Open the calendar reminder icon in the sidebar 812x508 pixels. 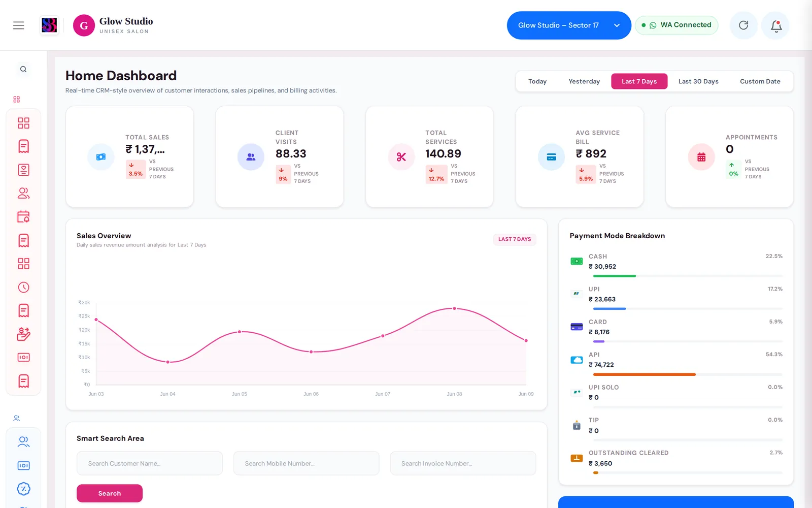pos(23,217)
